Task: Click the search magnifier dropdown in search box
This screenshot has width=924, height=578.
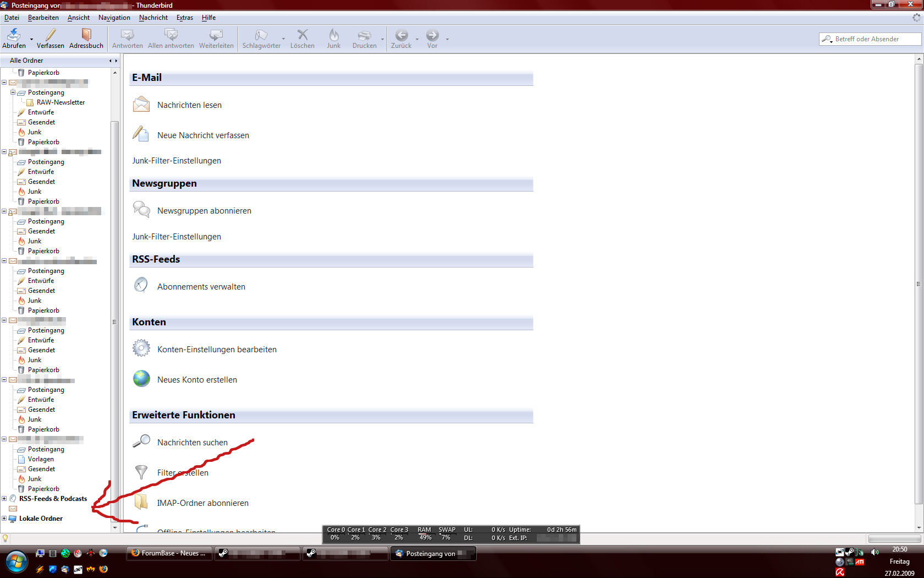Action: (x=827, y=39)
